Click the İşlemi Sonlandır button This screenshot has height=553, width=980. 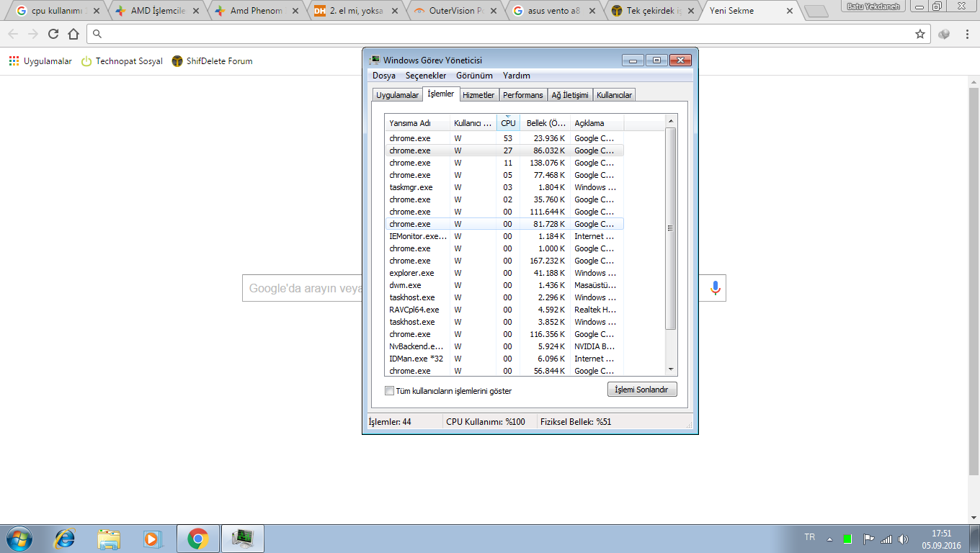coord(642,390)
